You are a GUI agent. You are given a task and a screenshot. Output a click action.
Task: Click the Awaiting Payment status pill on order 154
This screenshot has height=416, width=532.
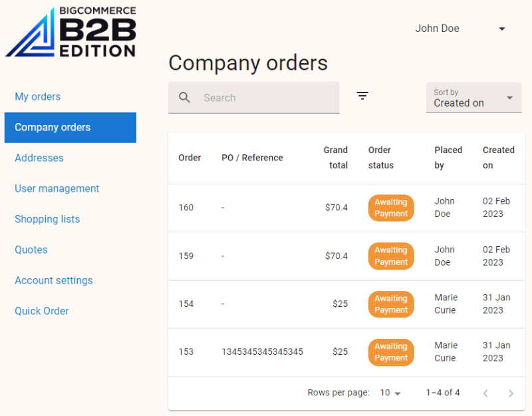pos(390,304)
